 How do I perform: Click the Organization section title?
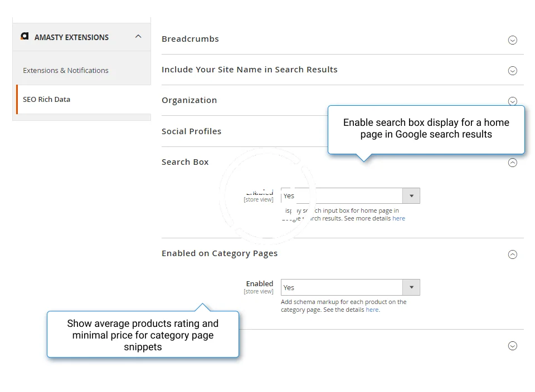point(189,100)
